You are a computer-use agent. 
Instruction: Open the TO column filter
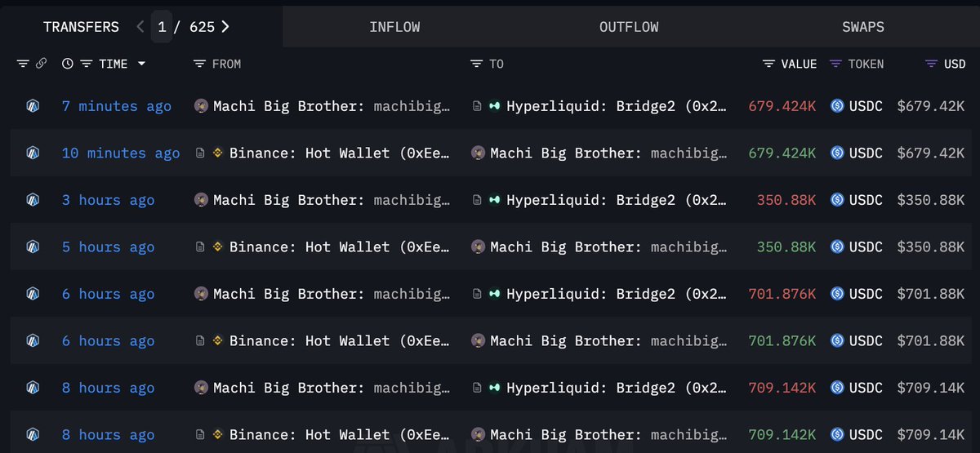pos(476,64)
